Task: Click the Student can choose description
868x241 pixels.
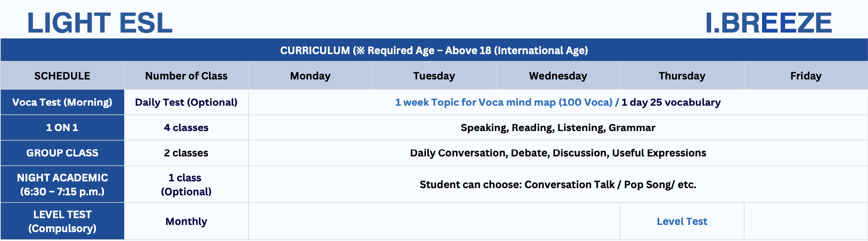Action: [x=558, y=185]
